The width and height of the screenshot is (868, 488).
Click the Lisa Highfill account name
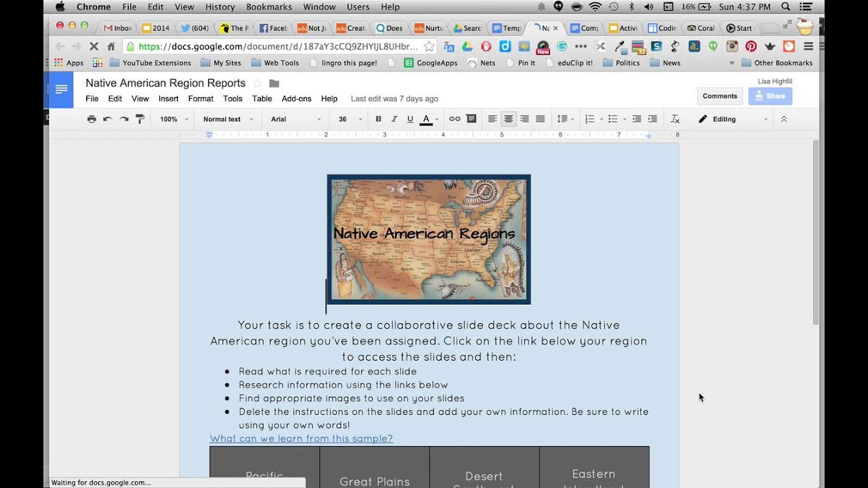coord(774,81)
